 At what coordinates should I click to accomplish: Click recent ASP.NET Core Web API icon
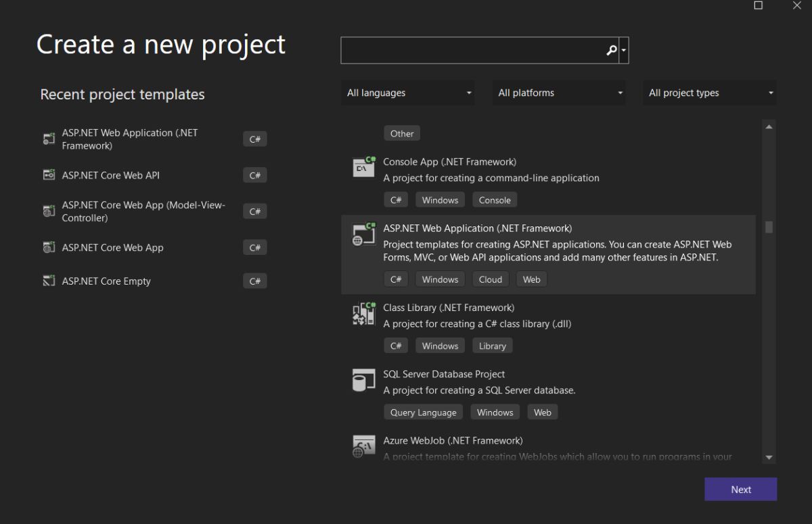[x=49, y=175]
